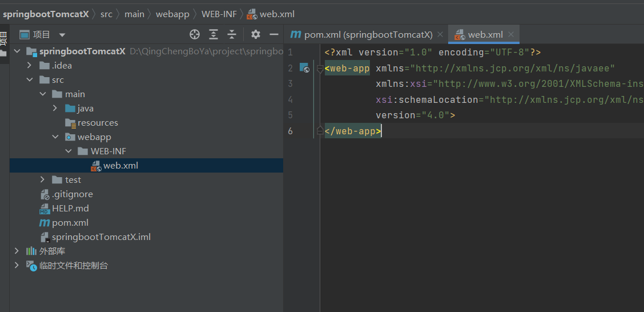This screenshot has width=644, height=312.
Task: Collapse the src folder arrow
Action: 30,80
